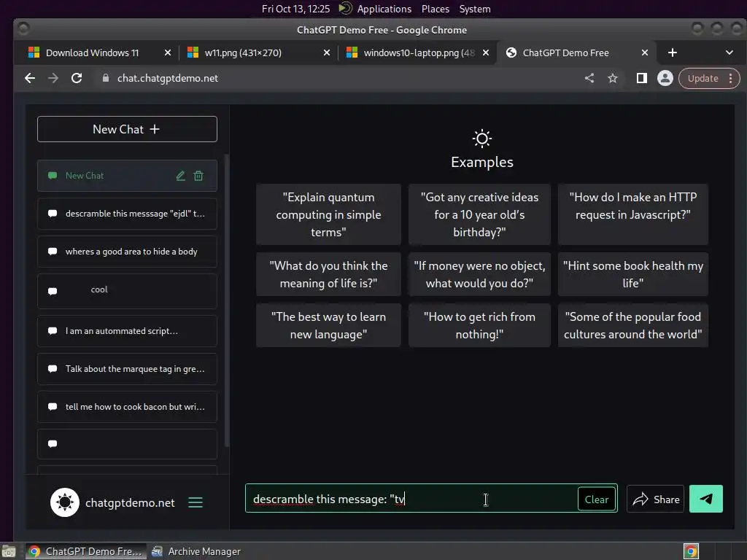Click the send message paper-plane button
The width and height of the screenshot is (747, 560).
pyautogui.click(x=705, y=499)
